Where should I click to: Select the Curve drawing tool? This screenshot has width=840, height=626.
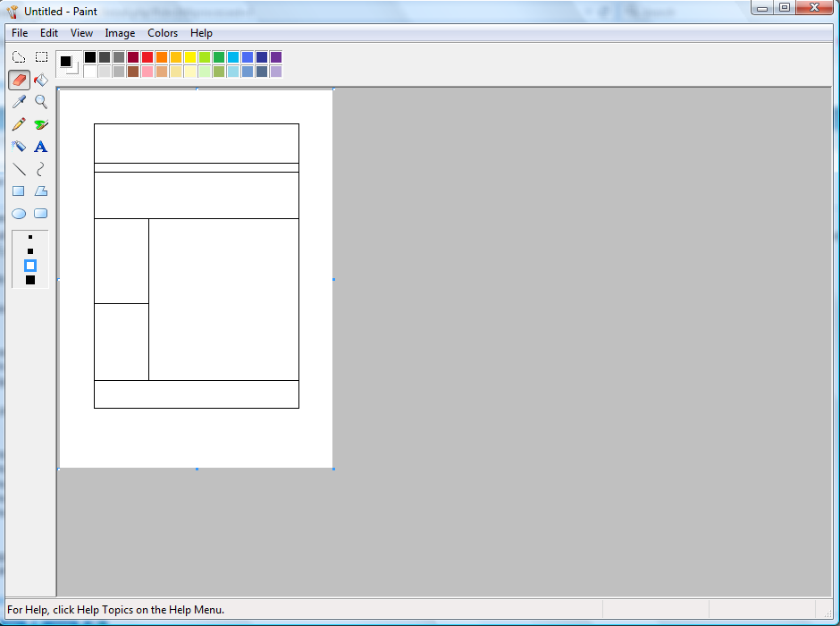point(41,169)
